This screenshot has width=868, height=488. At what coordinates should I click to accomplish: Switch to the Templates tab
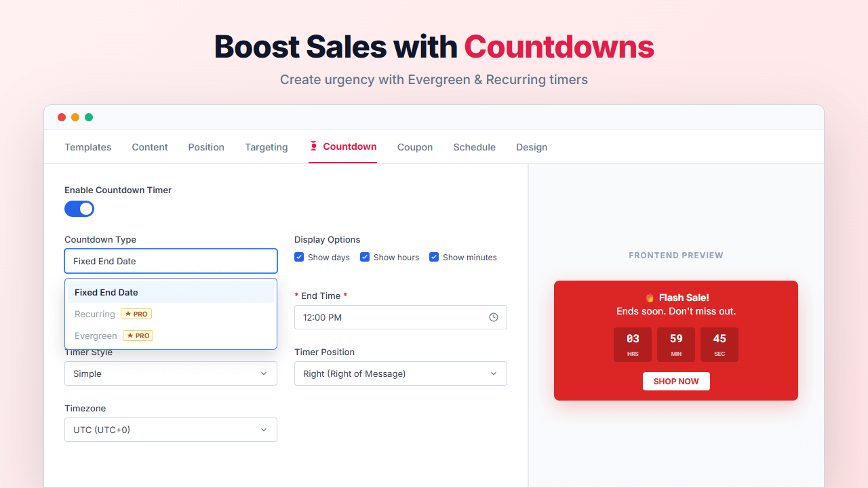coord(87,146)
